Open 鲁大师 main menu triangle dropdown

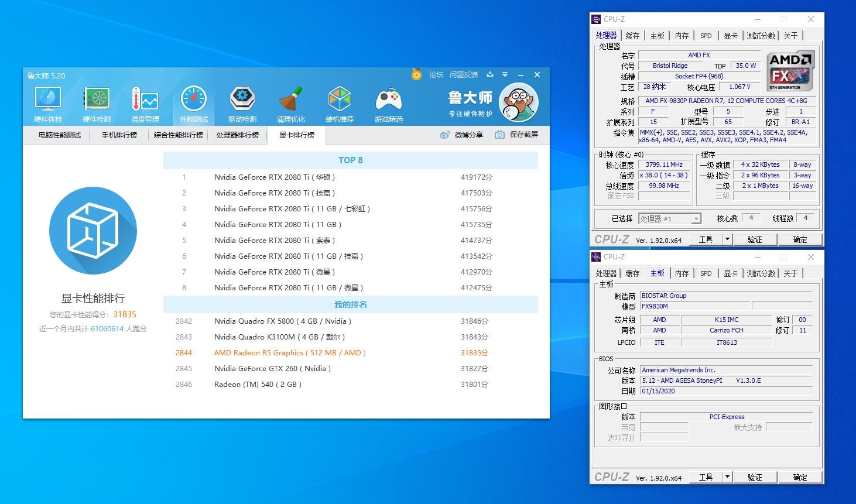(505, 74)
